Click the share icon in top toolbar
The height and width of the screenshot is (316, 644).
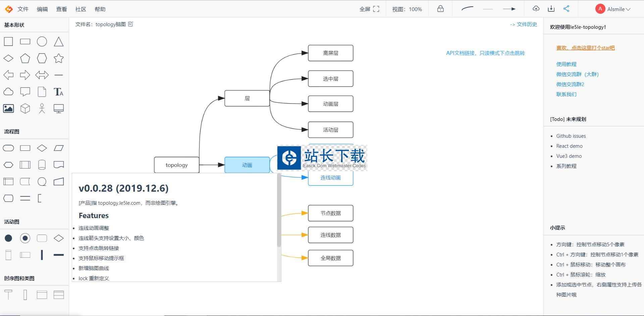tap(566, 9)
